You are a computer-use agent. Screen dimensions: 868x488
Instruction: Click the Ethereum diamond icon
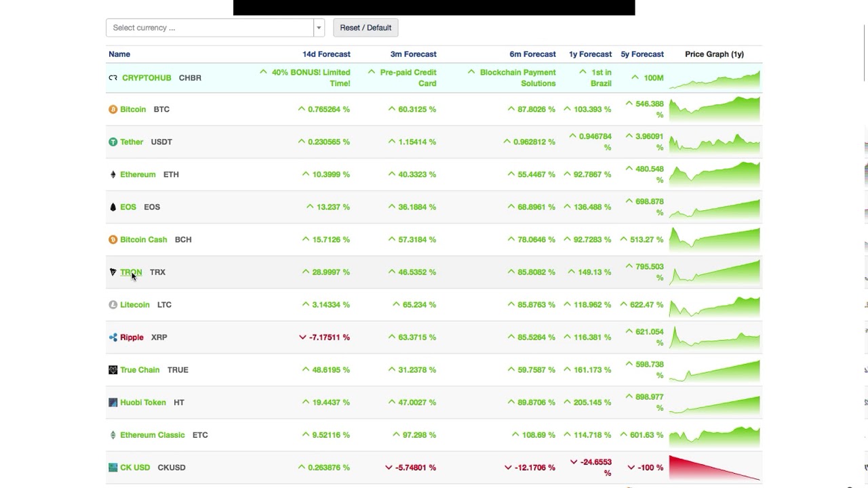113,174
